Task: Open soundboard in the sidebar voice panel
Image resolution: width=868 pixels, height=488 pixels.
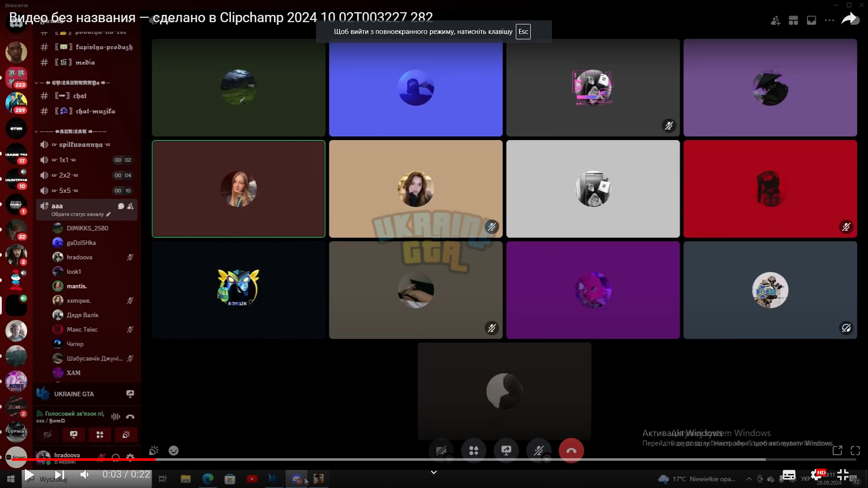Action: (126, 435)
